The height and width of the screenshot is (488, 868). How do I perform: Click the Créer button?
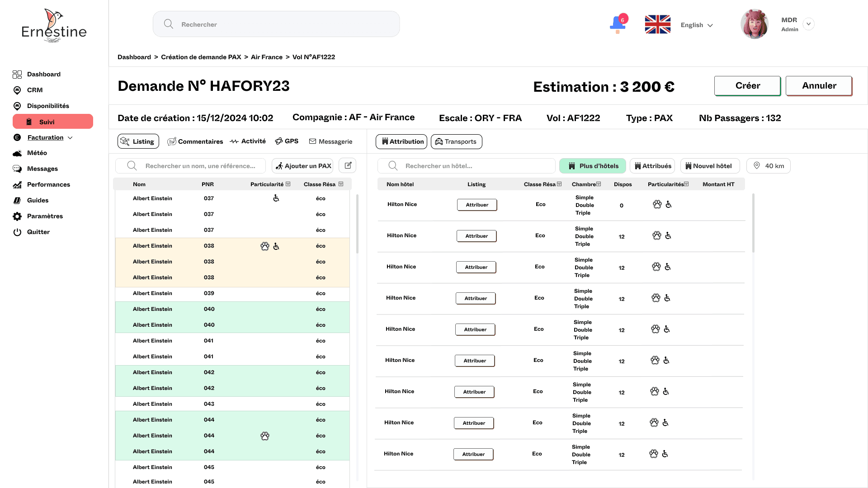(x=747, y=86)
